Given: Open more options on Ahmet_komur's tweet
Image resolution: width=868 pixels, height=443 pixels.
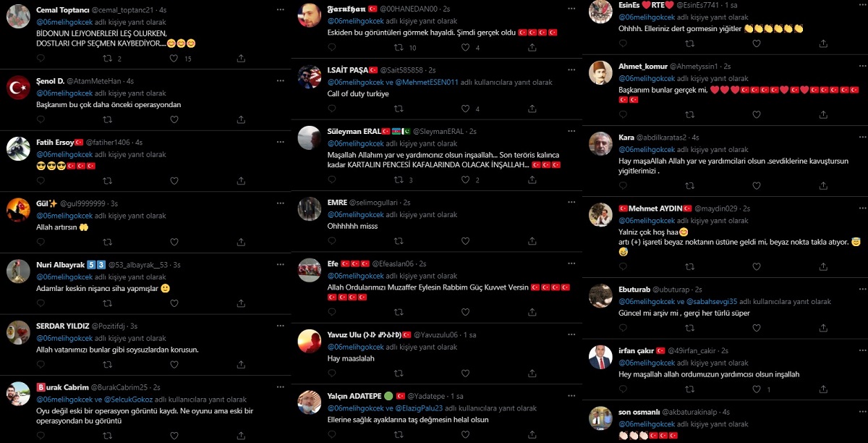Looking at the screenshot, I should tap(856, 66).
